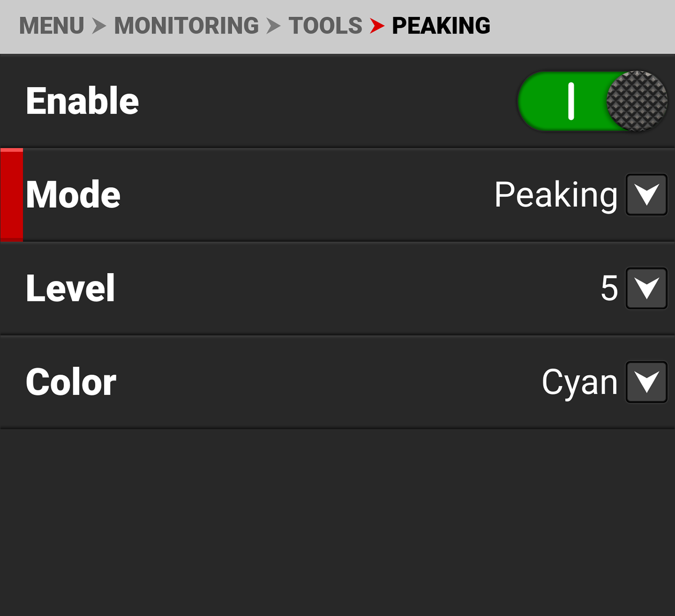Go back to MONITORING in breadcrumb
The height and width of the screenshot is (616, 675).
(186, 26)
